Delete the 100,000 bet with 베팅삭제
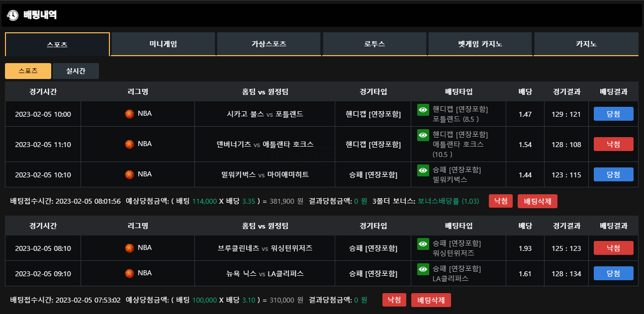The image size is (644, 314). (x=431, y=300)
